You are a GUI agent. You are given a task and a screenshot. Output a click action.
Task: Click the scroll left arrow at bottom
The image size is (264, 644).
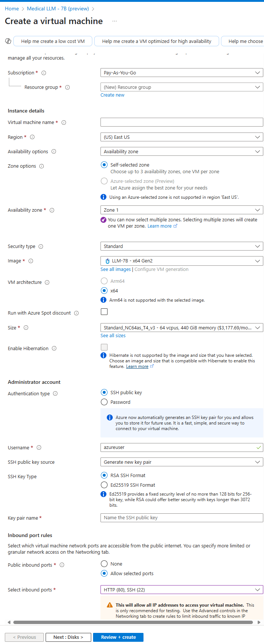pos(9,622)
